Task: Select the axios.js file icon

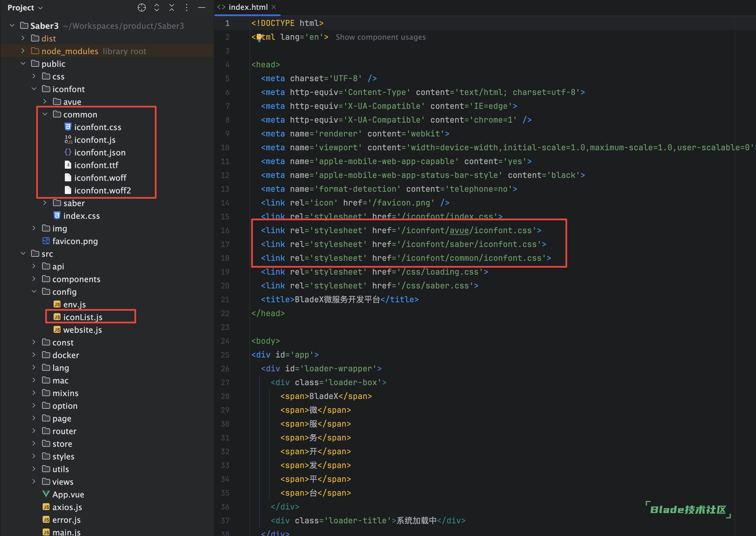Action: coord(46,507)
